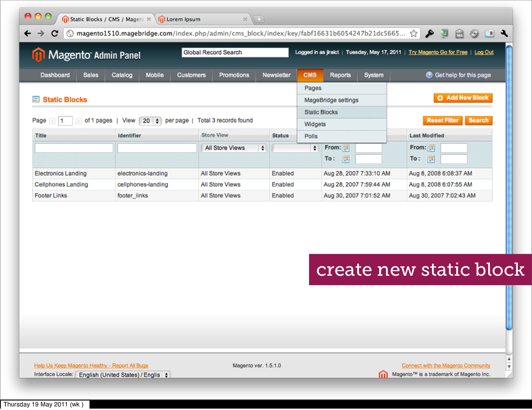This screenshot has width=532, height=410.
Task: Bookmark page with star icon
Action: coord(414,33)
